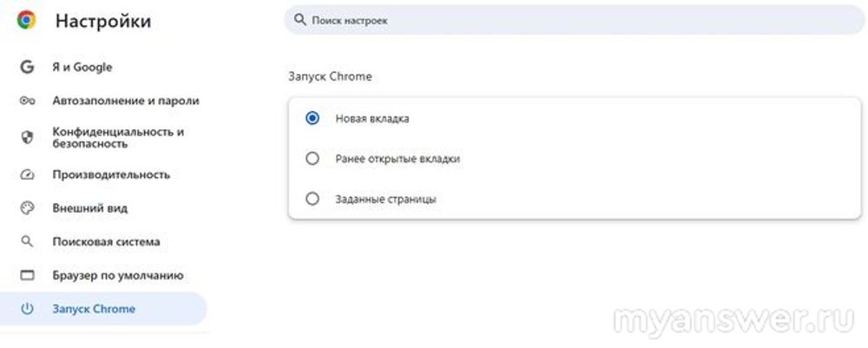Open Поисковая система settings
Screen dimensions: 868x348
point(106,241)
